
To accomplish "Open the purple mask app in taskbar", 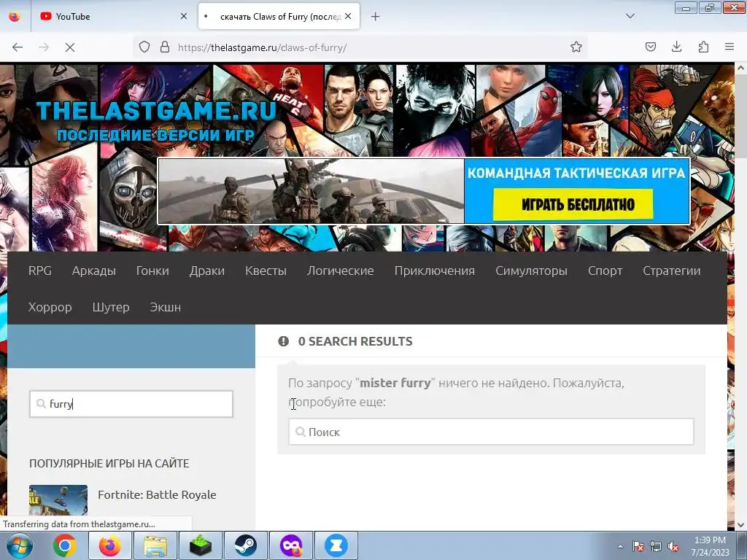I will tap(291, 545).
